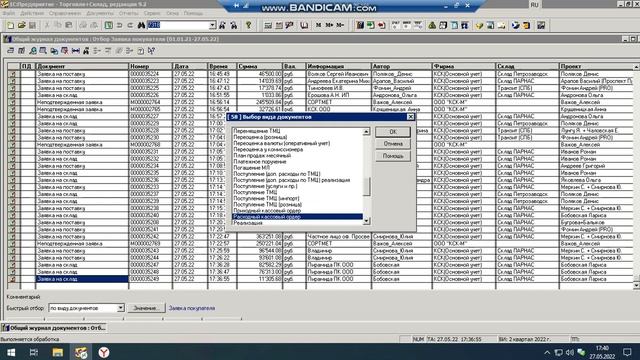640x360 pixels.
Task: Close the Выбор вида документов dialog
Action: (x=411, y=117)
